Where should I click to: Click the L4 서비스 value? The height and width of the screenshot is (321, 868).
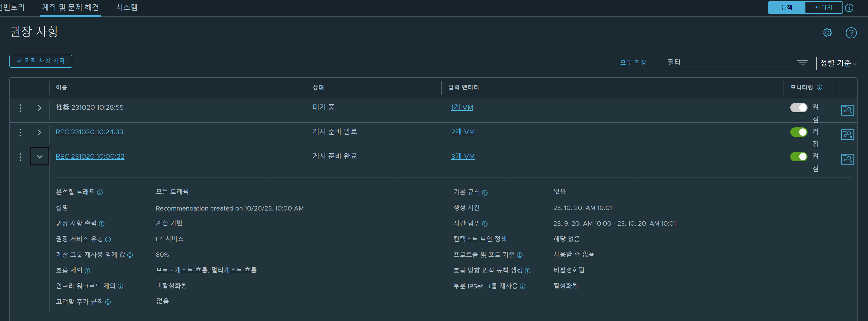(x=169, y=239)
